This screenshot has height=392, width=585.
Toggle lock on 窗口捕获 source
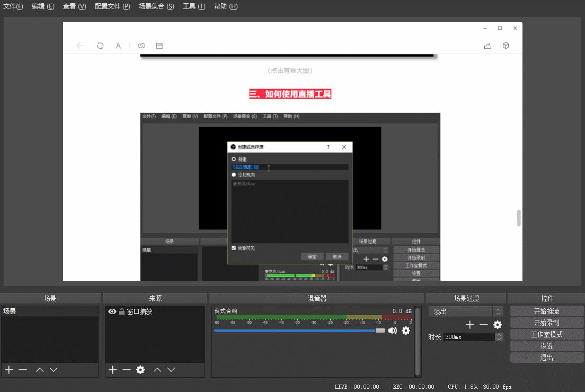pyautogui.click(x=122, y=311)
